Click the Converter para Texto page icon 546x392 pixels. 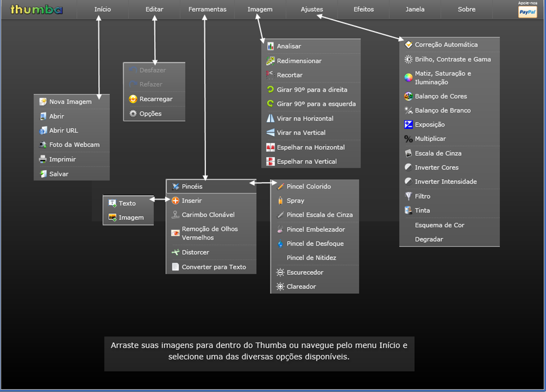175,267
